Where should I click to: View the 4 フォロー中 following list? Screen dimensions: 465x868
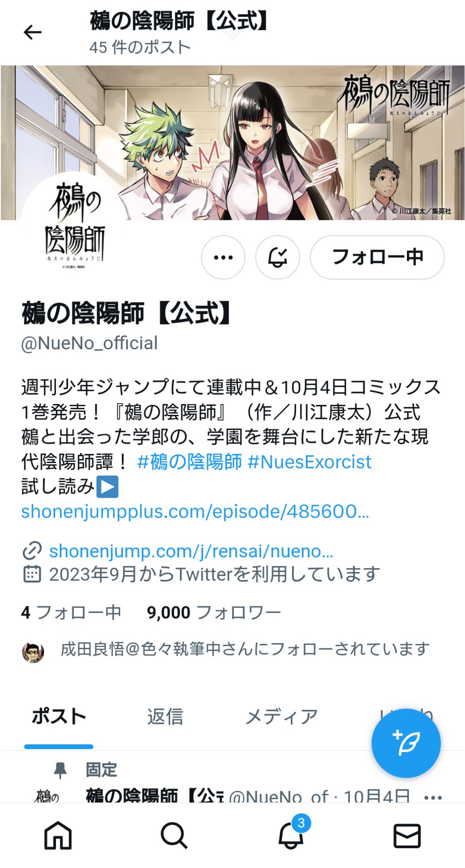click(x=71, y=612)
